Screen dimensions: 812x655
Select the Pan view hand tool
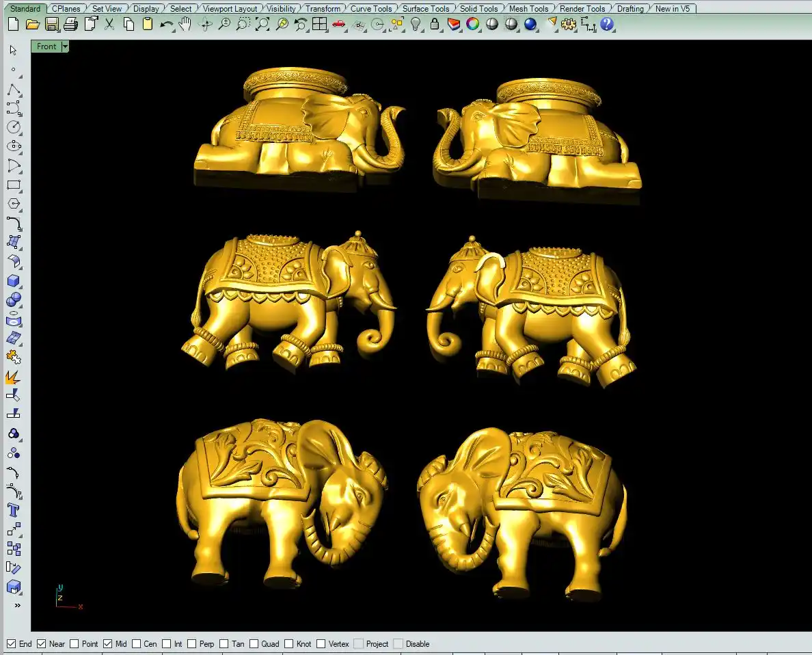[x=185, y=25]
